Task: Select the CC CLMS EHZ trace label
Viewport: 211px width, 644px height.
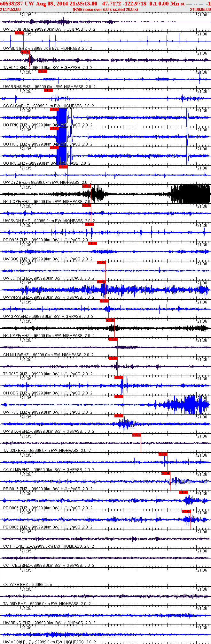Action: (x=49, y=470)
